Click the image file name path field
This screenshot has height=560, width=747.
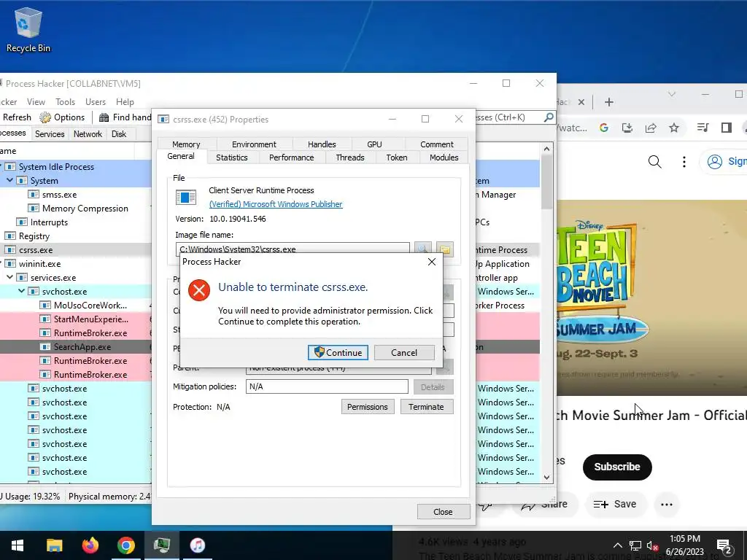pos(293,249)
